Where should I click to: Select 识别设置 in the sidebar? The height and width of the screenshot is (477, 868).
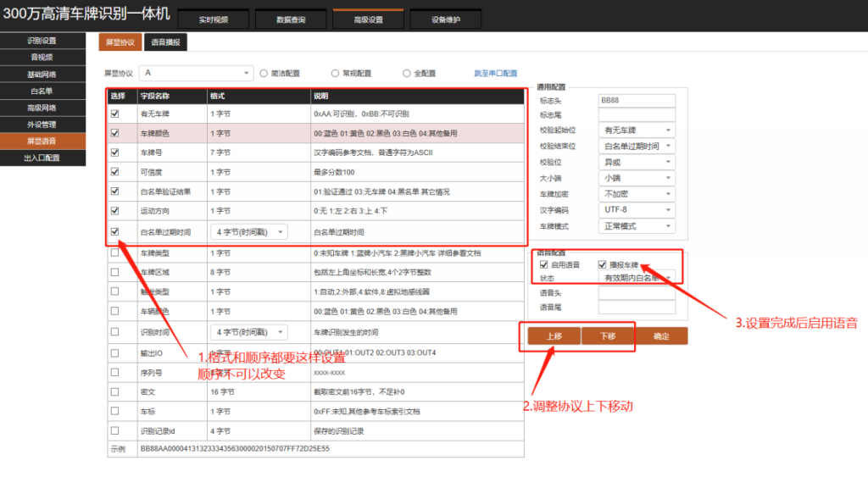42,41
